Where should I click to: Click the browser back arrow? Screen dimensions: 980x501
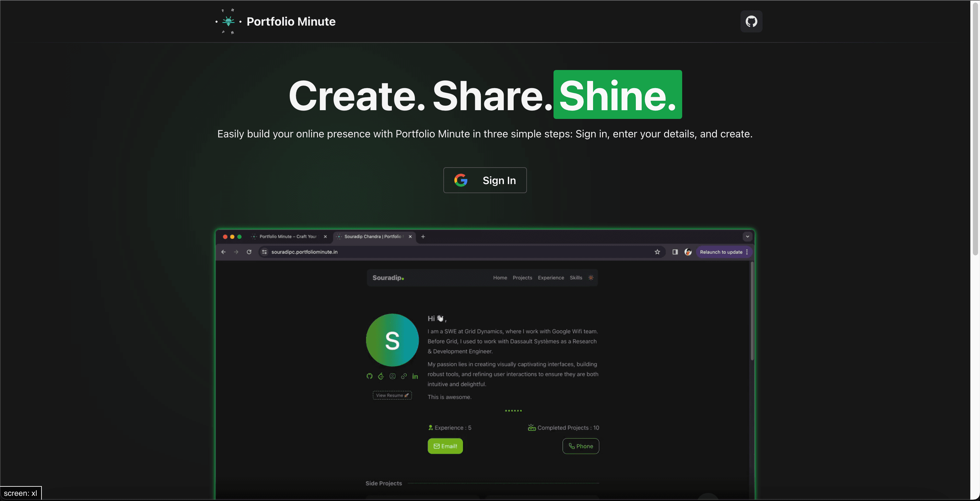point(223,252)
